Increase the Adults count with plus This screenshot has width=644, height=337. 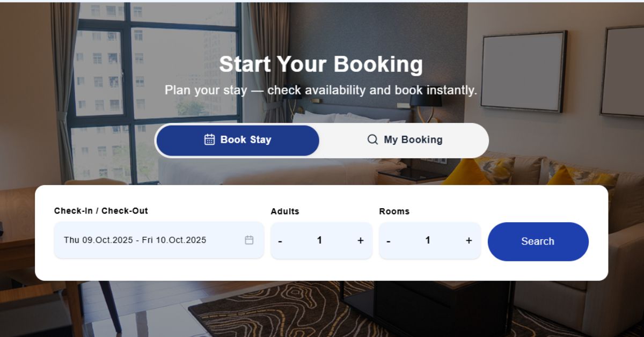point(360,240)
